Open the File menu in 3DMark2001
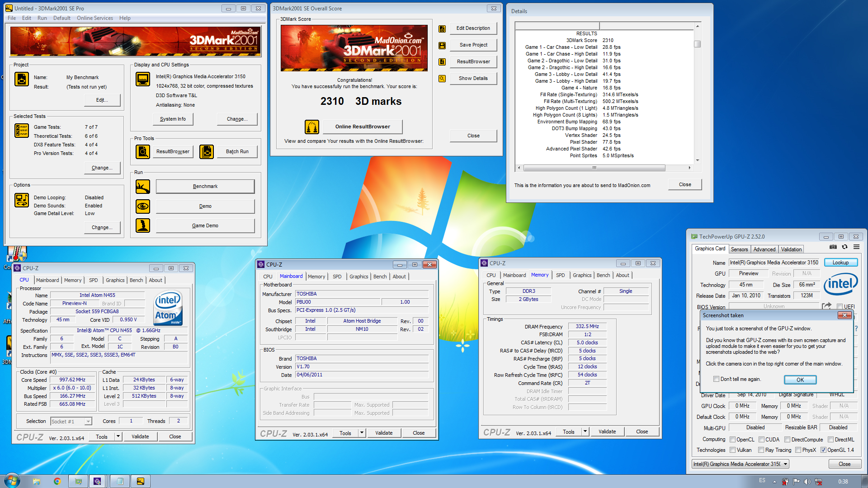The image size is (868, 488). (x=12, y=18)
